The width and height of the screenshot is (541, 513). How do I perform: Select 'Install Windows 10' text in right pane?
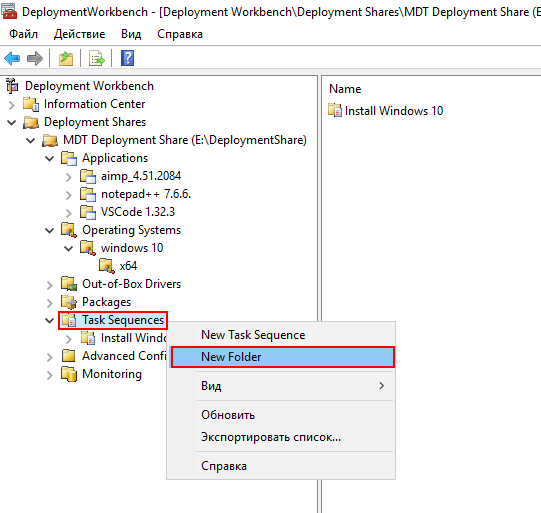click(394, 111)
